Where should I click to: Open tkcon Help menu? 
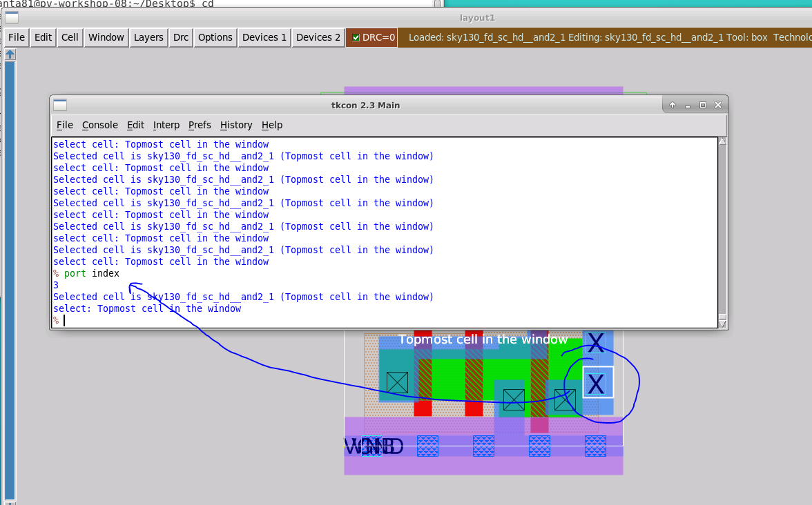[272, 126]
